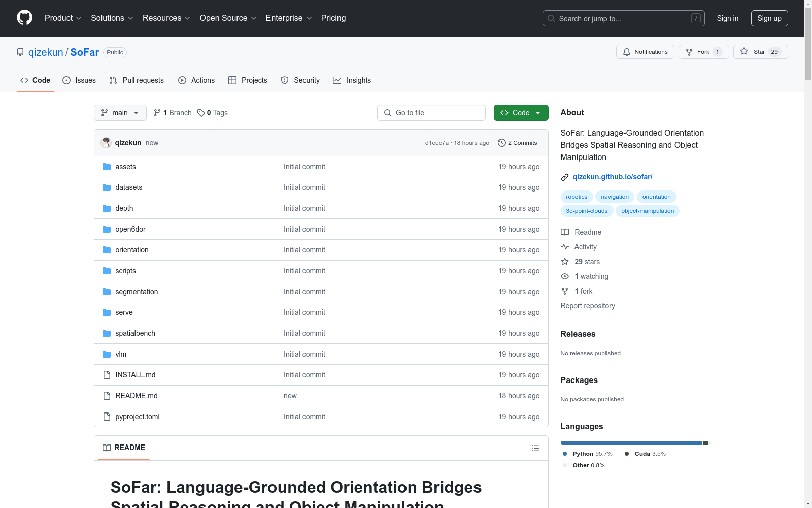The image size is (812, 508).
Task: Click the Go to file input
Action: pos(431,113)
